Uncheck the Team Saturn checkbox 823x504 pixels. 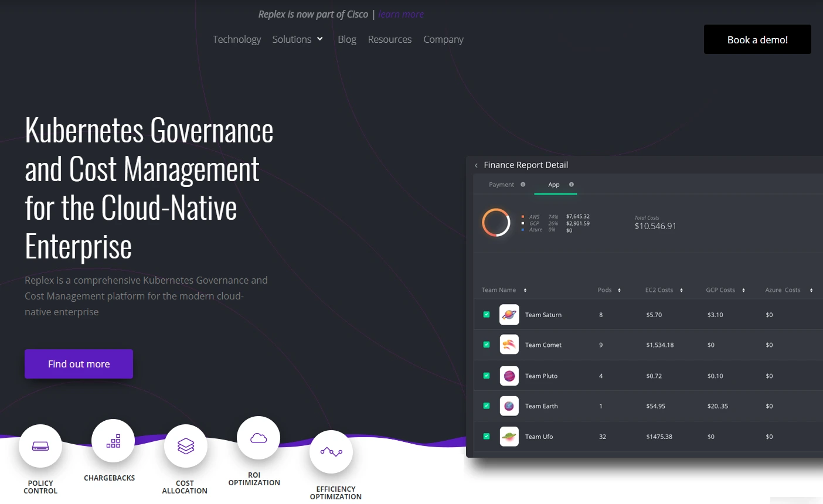coord(486,314)
